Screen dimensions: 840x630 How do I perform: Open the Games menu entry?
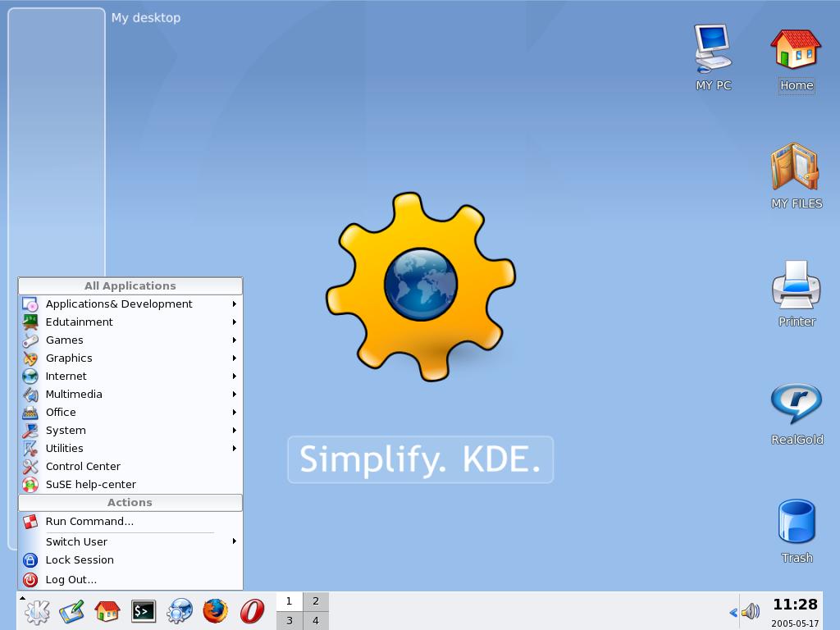pos(130,340)
